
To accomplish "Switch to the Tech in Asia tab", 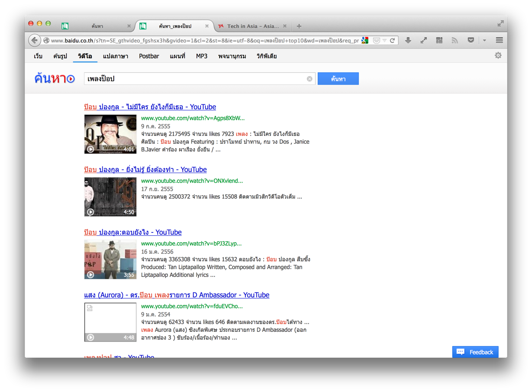I will point(253,26).
